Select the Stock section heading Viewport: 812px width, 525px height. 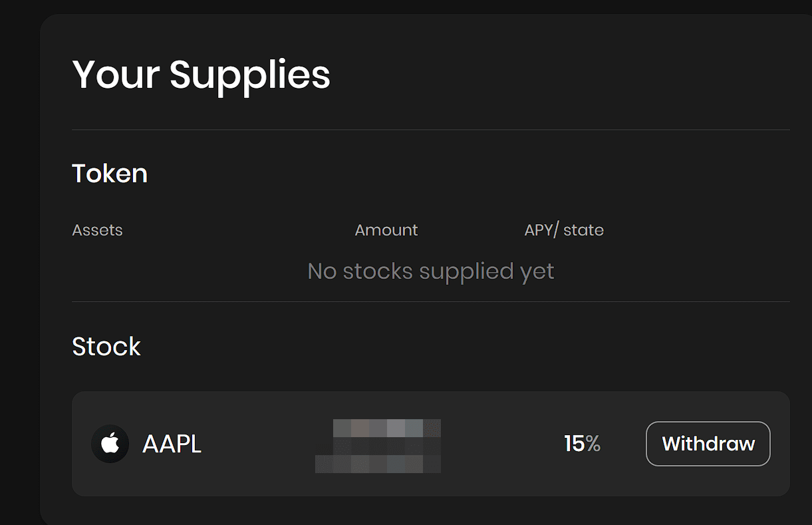106,347
